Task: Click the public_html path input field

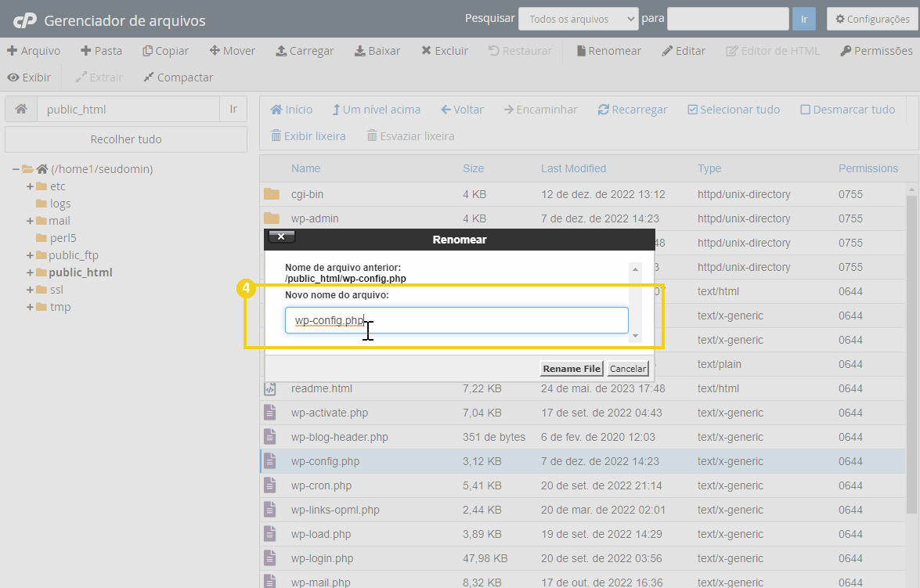Action: [128, 109]
